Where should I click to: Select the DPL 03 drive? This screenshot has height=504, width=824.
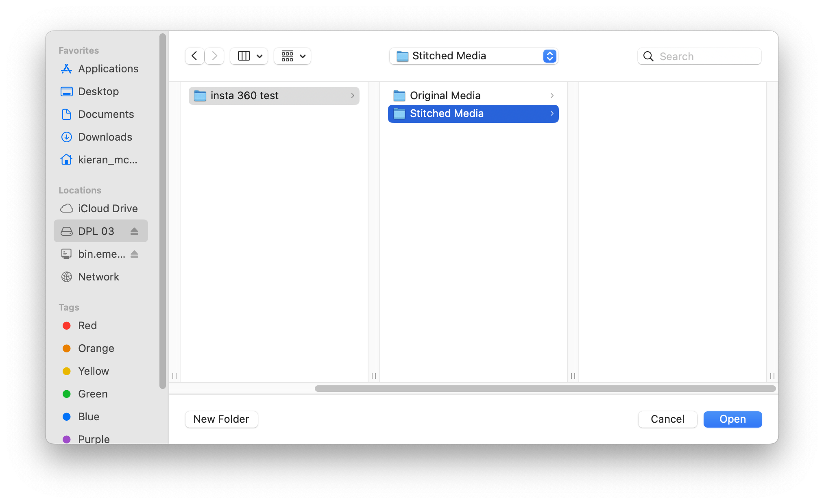(x=101, y=231)
